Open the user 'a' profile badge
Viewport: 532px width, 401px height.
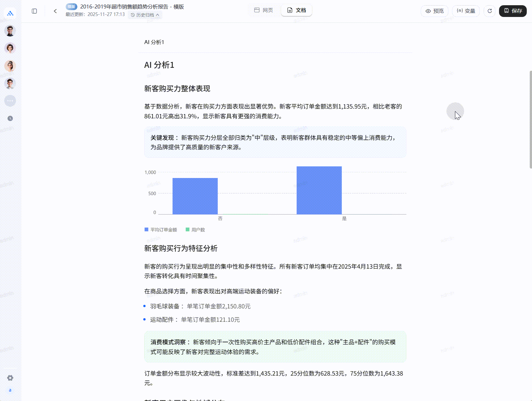point(10,390)
